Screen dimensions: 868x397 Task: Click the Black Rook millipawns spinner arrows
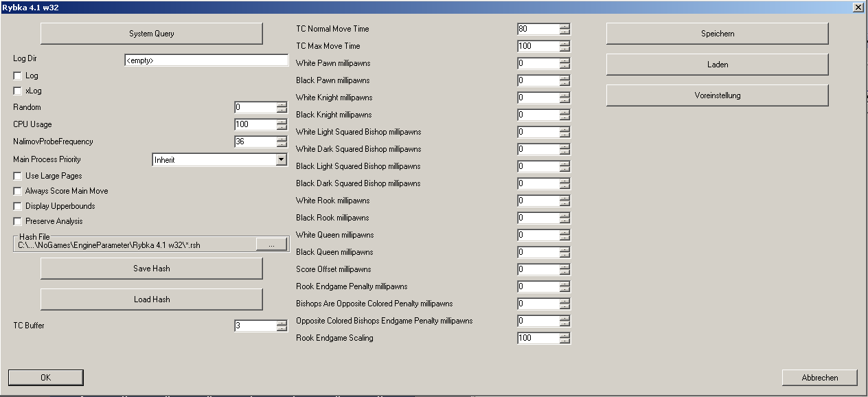[x=565, y=218]
